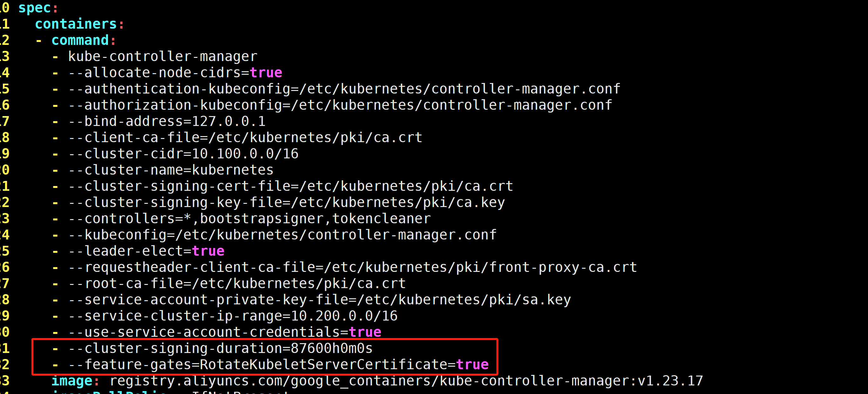Image resolution: width=868 pixels, height=394 pixels.
Task: Click the cluster-cidr 10.100.0.0/16 value
Action: click(245, 154)
